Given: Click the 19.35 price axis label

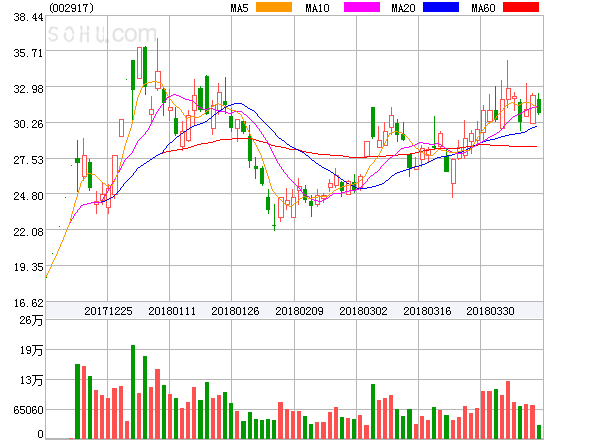Looking at the screenshot, I should tap(28, 267).
